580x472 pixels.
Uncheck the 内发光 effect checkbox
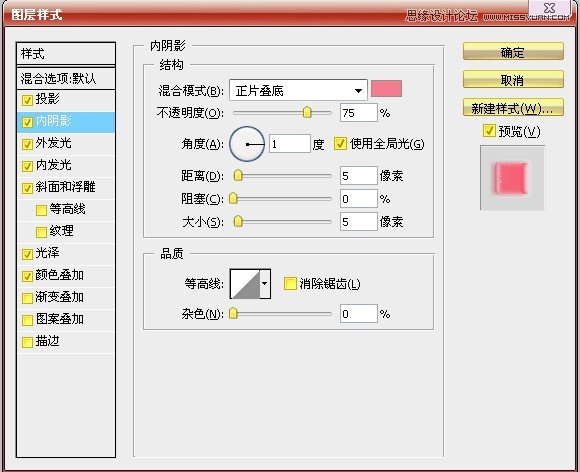pos(27,166)
